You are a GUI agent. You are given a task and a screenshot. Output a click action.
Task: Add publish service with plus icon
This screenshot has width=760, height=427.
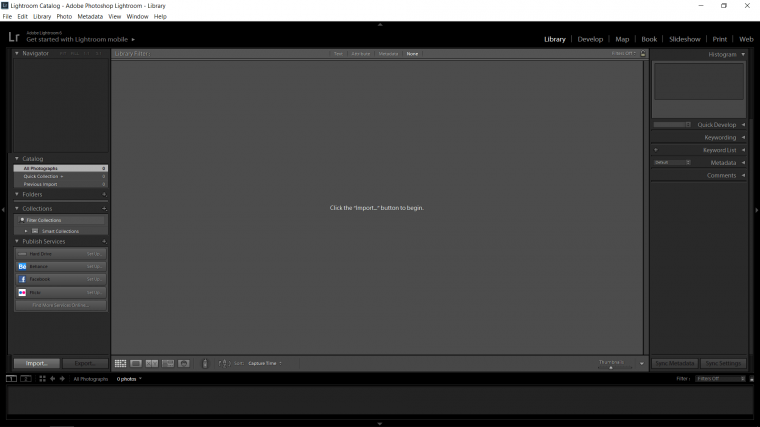(x=104, y=241)
